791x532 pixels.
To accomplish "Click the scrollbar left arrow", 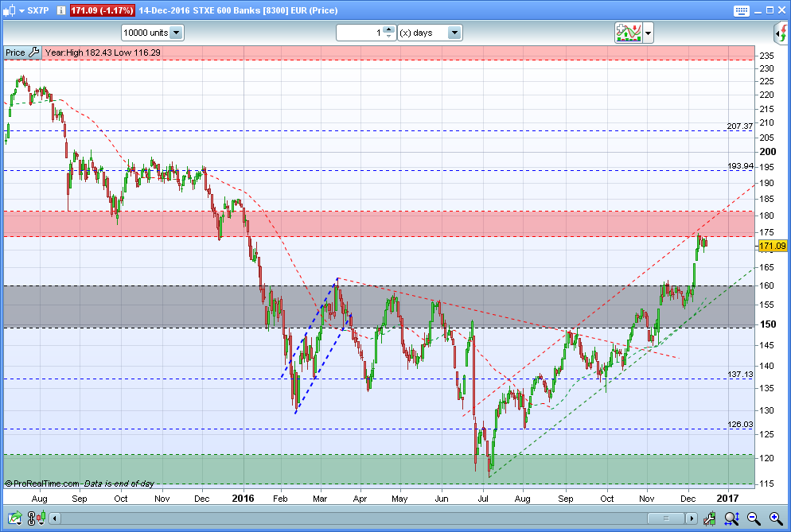I will 54,518.
